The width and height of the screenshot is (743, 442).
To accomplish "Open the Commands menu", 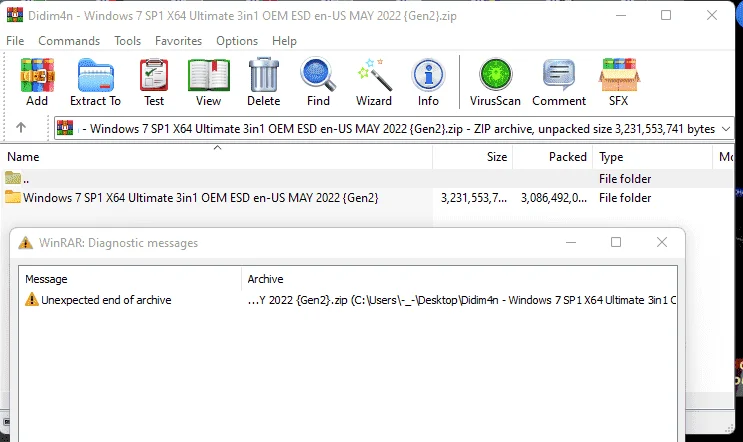I will (69, 41).
